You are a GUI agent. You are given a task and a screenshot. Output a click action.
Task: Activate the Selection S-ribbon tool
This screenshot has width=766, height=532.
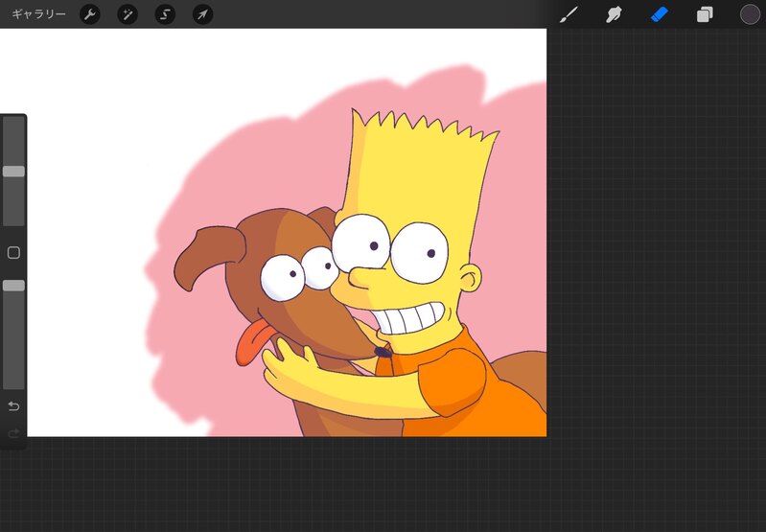click(x=165, y=14)
